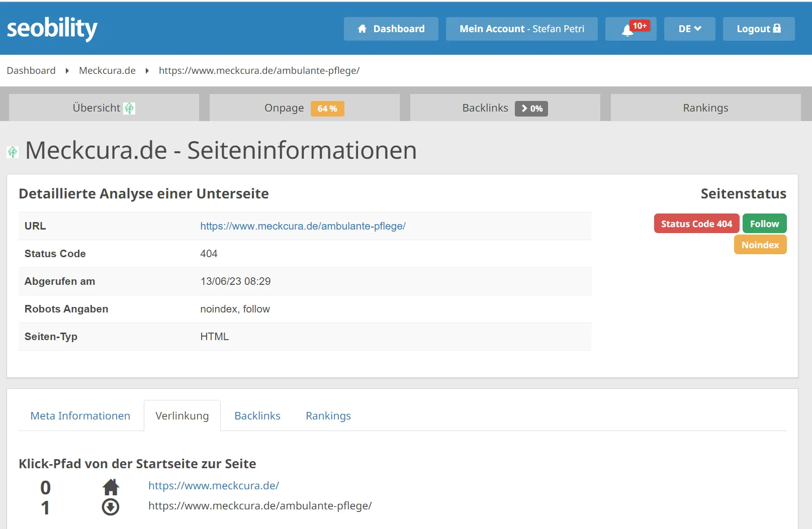Click the Klick-Pfad von der Startseite heading
The width and height of the screenshot is (812, 529).
137,464
